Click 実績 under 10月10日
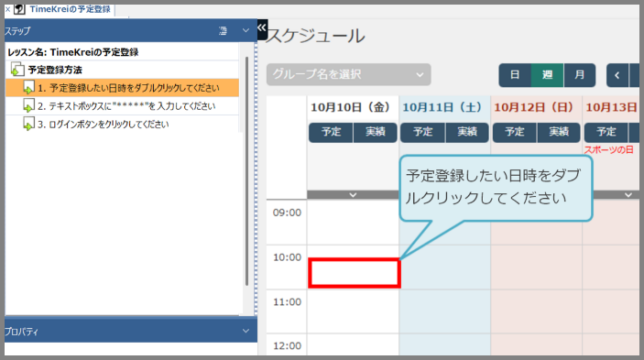Viewport: 644px width, 360px height. (376, 132)
